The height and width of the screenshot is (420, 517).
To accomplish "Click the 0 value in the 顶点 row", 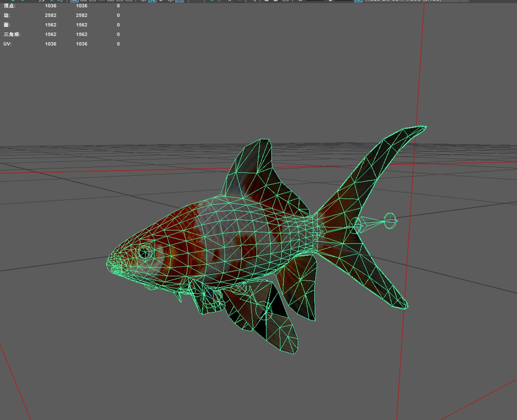I will point(118,6).
